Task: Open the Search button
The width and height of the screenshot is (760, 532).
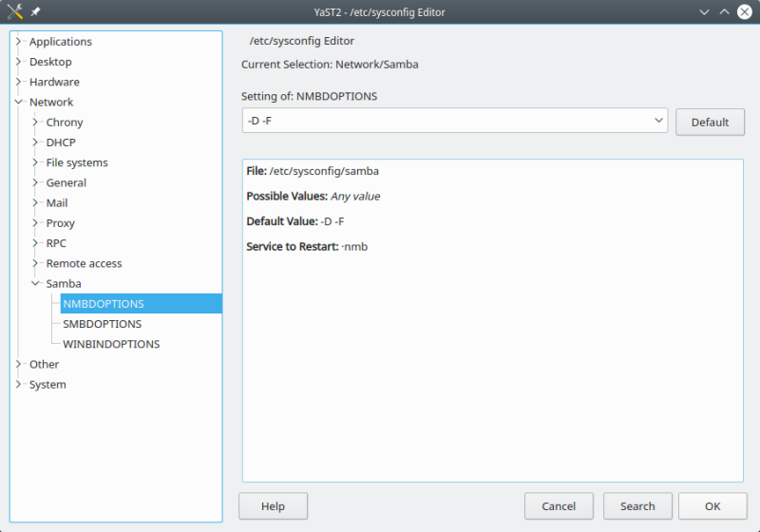Action: (637, 506)
